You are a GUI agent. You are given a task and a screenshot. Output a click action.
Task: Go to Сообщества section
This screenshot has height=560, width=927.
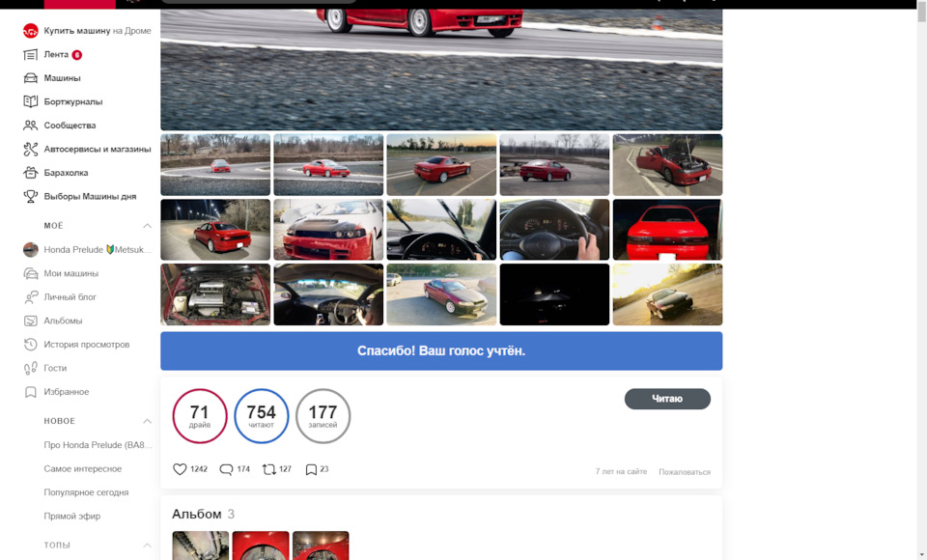[x=70, y=126]
